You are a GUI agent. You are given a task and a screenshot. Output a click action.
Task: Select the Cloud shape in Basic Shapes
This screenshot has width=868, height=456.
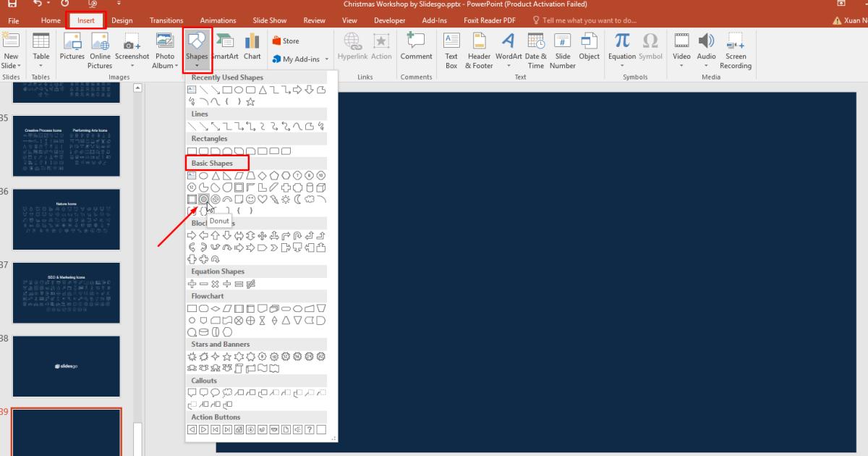coord(310,199)
